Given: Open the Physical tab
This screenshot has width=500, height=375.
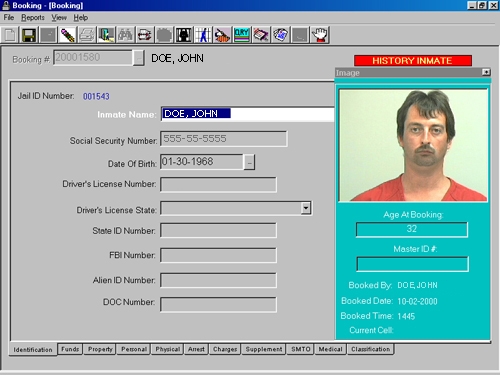Looking at the screenshot, I should pos(167,349).
